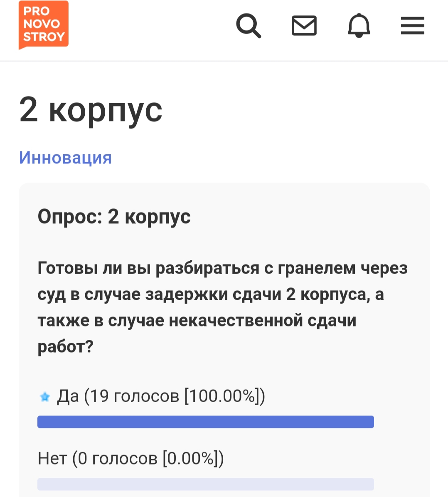Viewport: 448px width, 497px height.
Task: Click the word STROY in the logo
Action: coord(44,37)
